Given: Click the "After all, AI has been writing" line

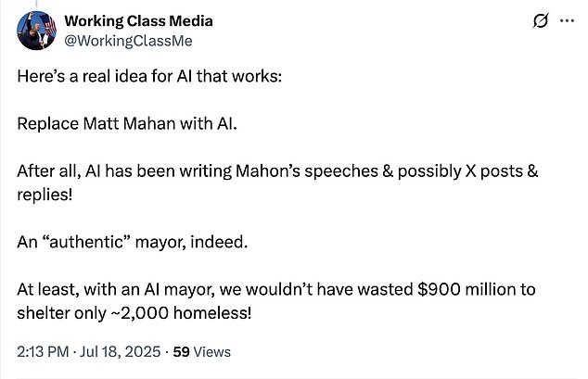Looking at the screenshot, I should 277,171.
